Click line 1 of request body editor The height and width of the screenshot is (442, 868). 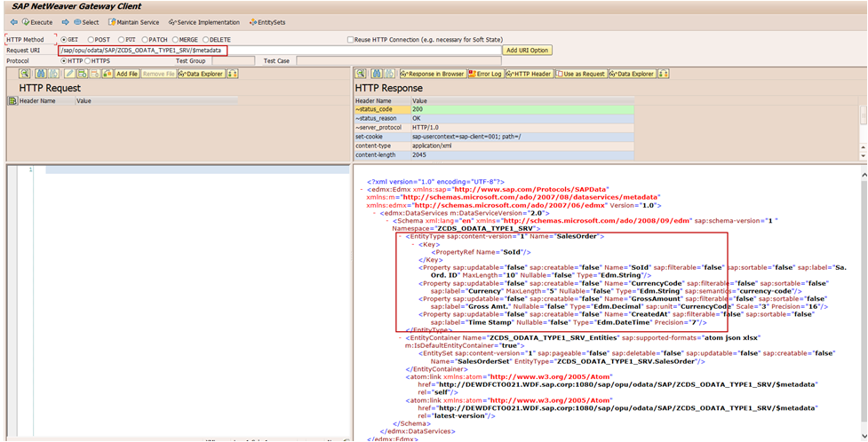pyautogui.click(x=197, y=170)
